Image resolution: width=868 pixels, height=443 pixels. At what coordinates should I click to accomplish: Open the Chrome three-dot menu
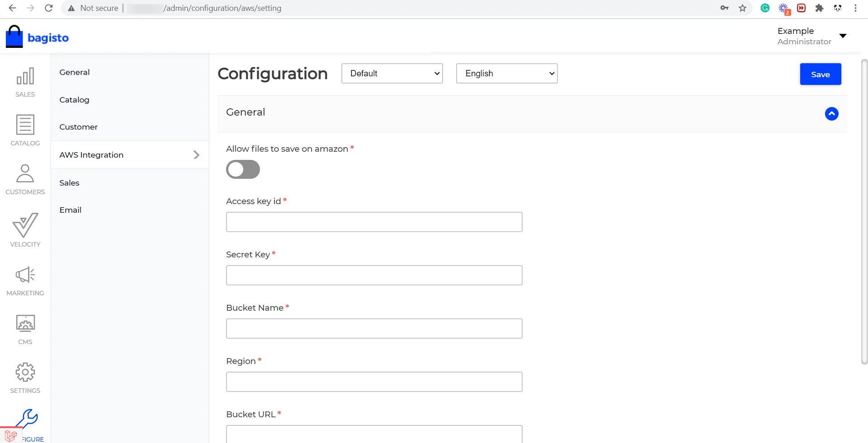(x=855, y=8)
